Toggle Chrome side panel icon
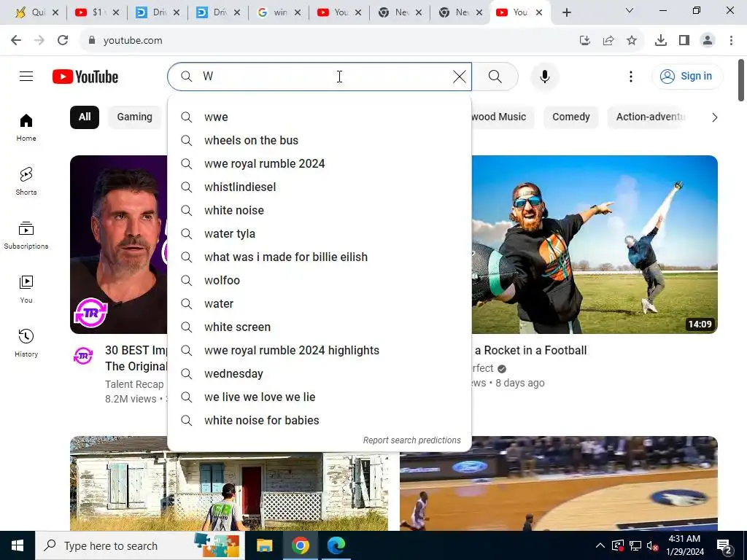Viewport: 747px width, 560px height. click(684, 41)
